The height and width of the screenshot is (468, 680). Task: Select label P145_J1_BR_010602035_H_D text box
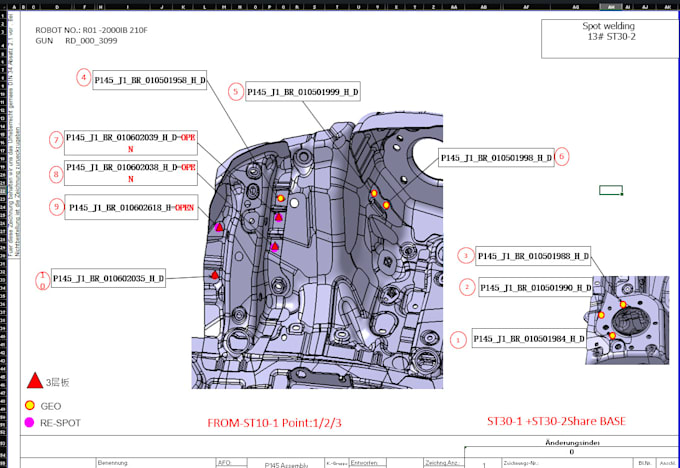coord(108,278)
